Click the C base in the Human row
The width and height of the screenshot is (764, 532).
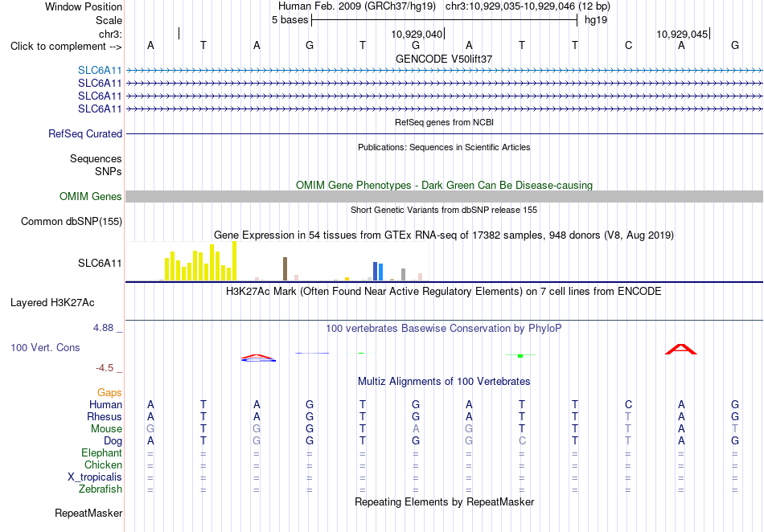tap(629, 405)
